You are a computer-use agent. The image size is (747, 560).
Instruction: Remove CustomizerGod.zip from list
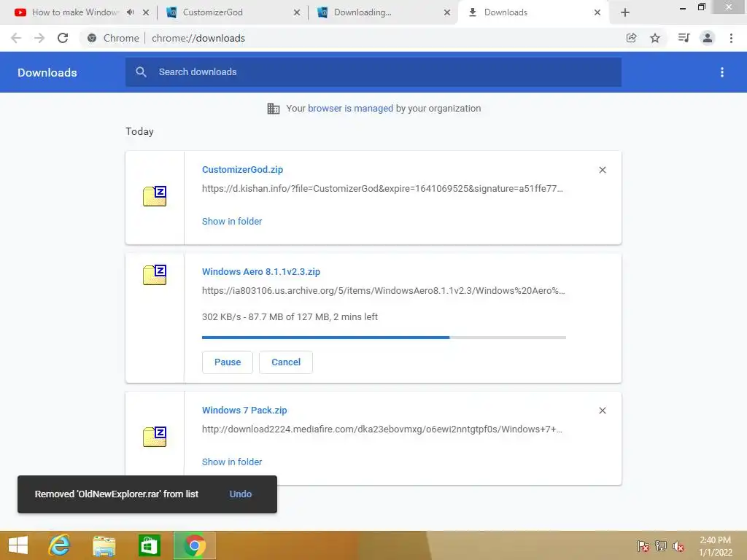602,170
